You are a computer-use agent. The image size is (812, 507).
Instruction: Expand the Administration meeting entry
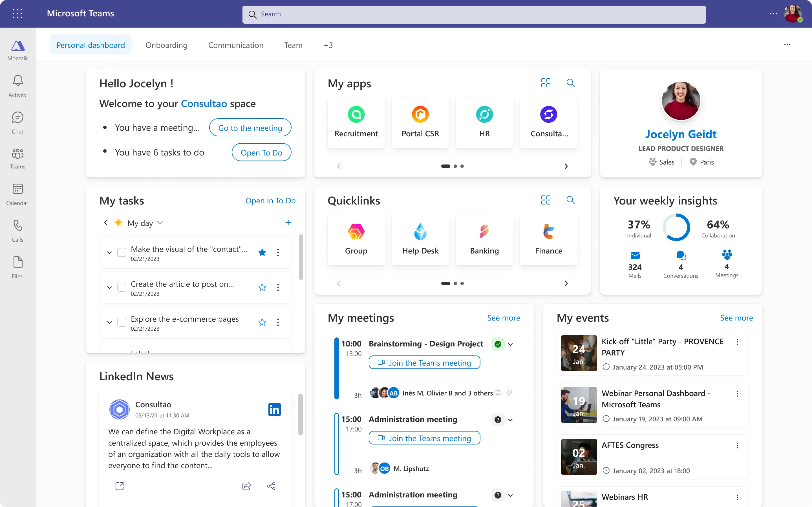pyautogui.click(x=510, y=419)
